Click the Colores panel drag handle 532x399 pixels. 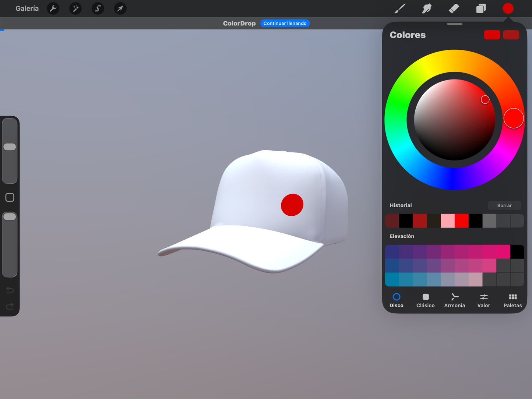point(455,24)
